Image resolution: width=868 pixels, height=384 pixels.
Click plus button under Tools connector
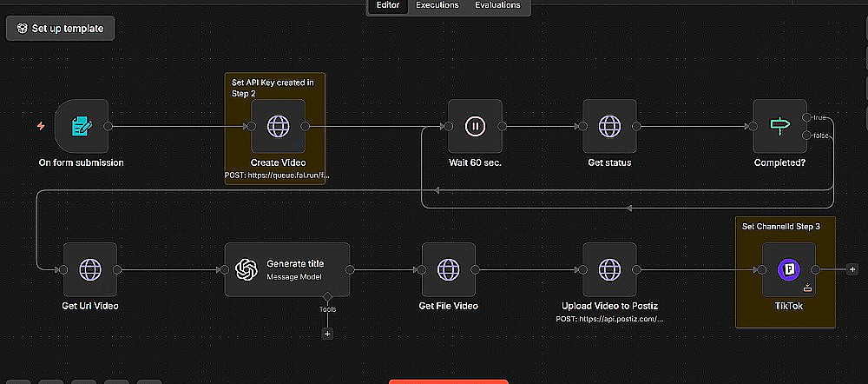point(327,334)
